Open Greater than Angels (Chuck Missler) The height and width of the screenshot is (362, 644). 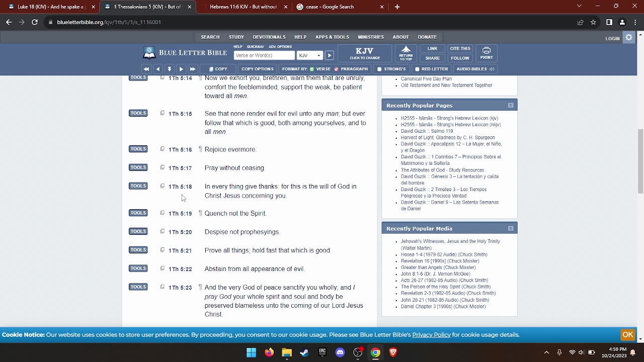(438, 267)
